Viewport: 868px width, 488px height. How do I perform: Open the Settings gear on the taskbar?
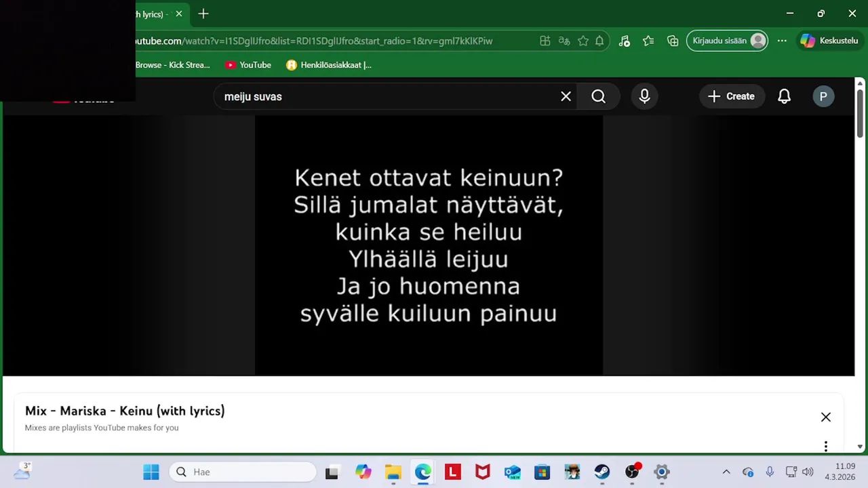click(662, 472)
